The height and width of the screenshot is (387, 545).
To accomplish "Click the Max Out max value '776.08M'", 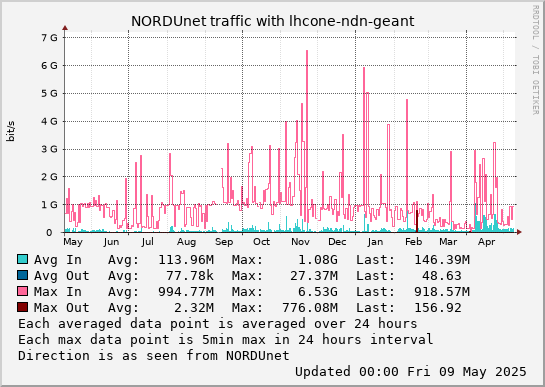I will (x=310, y=307).
